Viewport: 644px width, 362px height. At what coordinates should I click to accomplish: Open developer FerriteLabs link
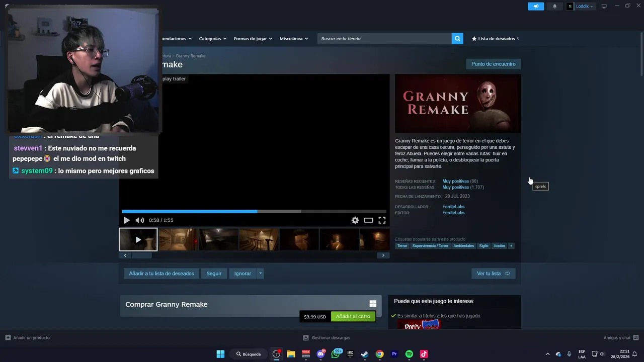click(453, 207)
